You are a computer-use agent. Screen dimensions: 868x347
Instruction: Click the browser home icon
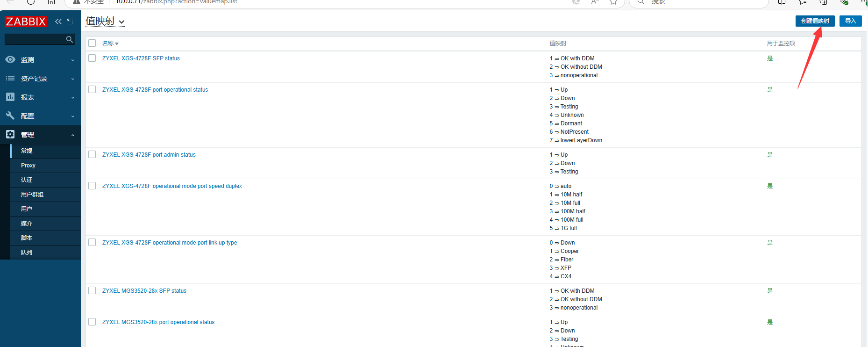tap(51, 2)
